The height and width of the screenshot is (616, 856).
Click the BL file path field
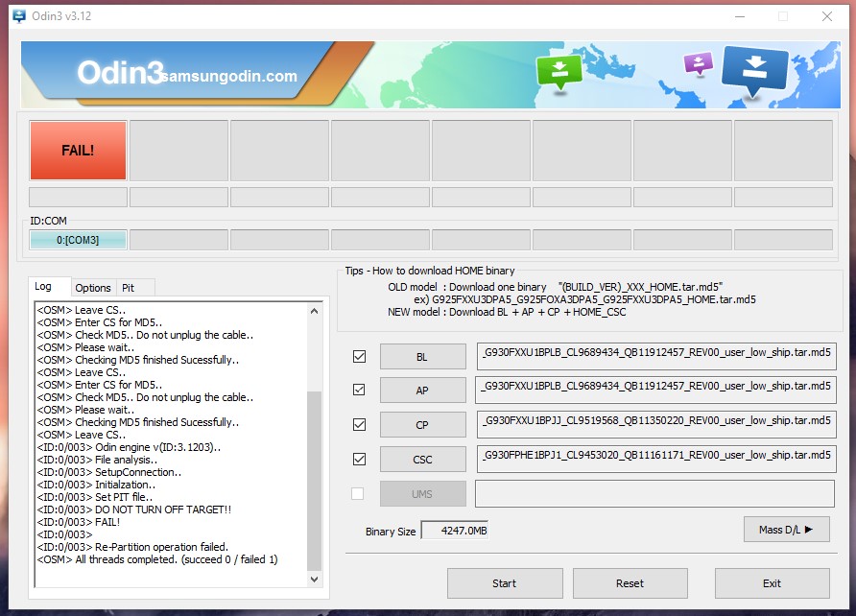(x=656, y=356)
